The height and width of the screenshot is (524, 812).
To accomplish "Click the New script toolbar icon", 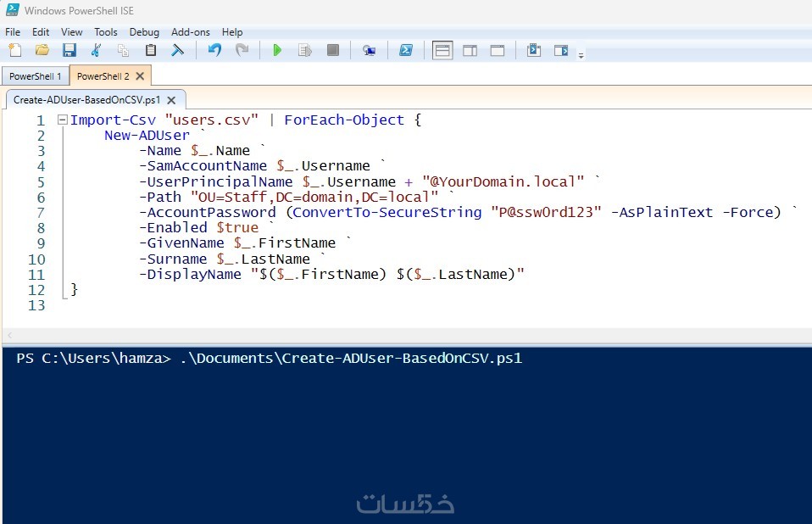I will coord(15,50).
